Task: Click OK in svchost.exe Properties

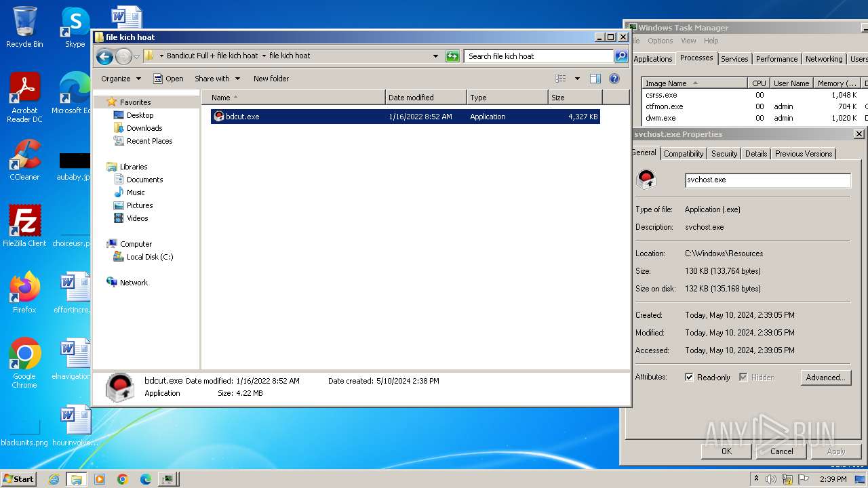Action: (x=726, y=451)
